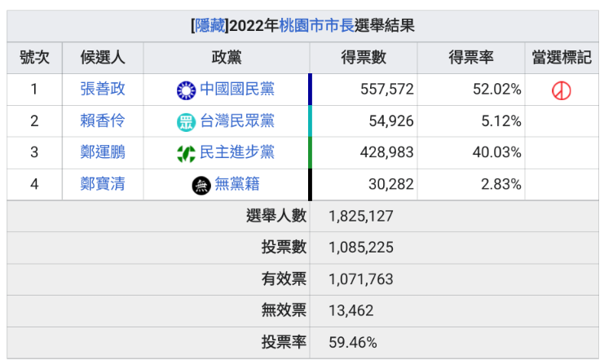Open the 桃園市市長 link in title
The width and height of the screenshot is (604, 364).
click(316, 25)
